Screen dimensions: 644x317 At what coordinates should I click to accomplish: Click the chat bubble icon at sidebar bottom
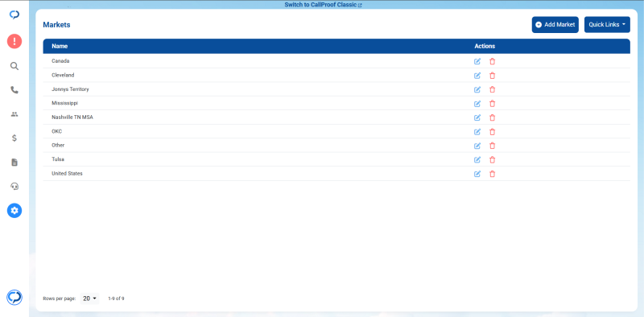(x=14, y=298)
